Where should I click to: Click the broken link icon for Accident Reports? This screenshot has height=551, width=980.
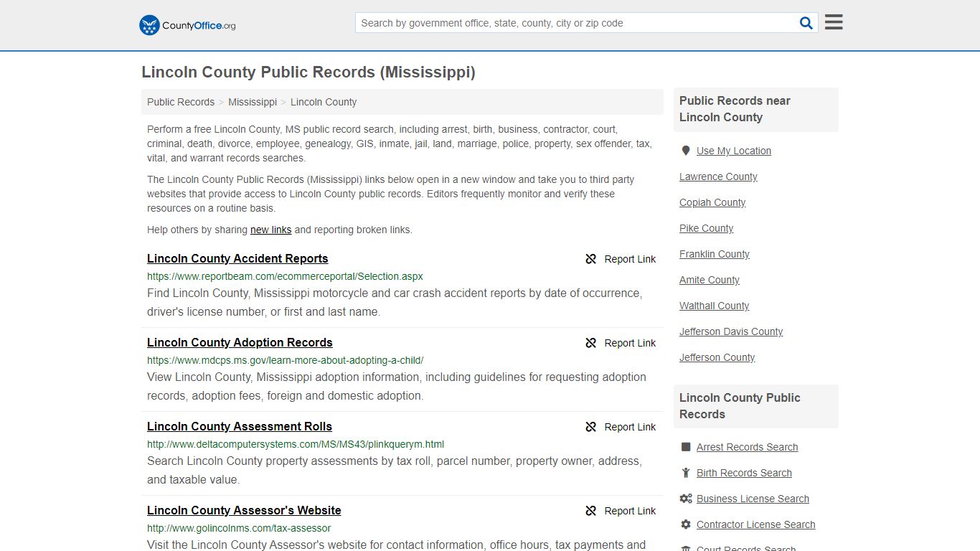pyautogui.click(x=591, y=259)
